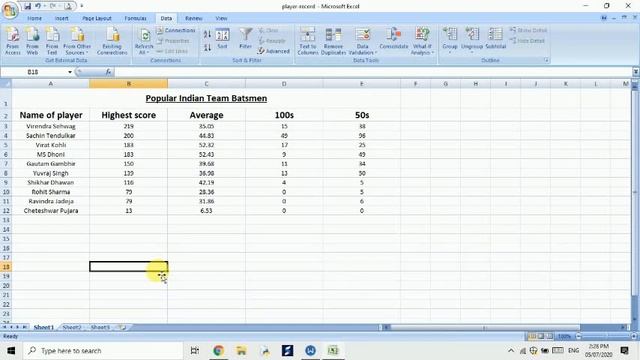Click the Insert Worksheet tab icon
Screen dimensions: 640x360
click(x=122, y=327)
